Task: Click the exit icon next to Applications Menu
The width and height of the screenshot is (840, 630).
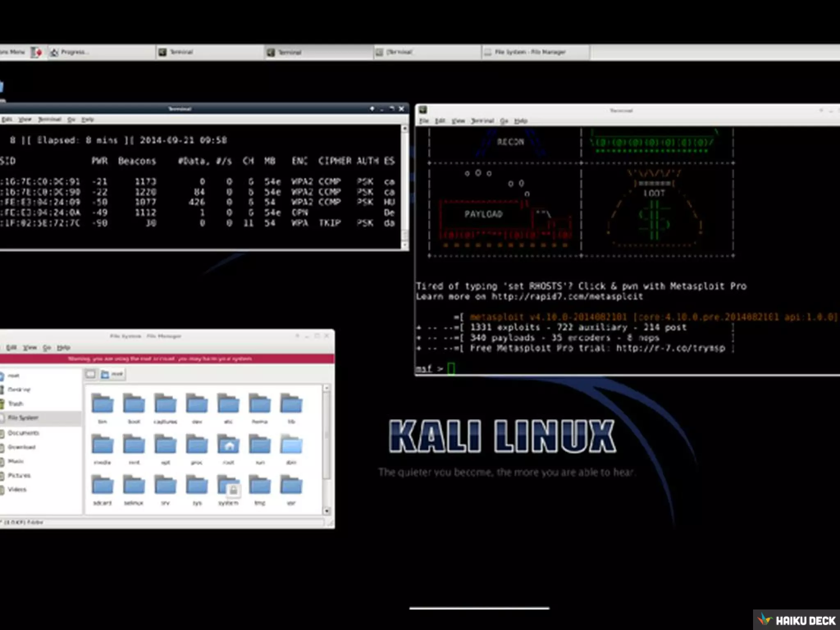Action: pyautogui.click(x=37, y=52)
